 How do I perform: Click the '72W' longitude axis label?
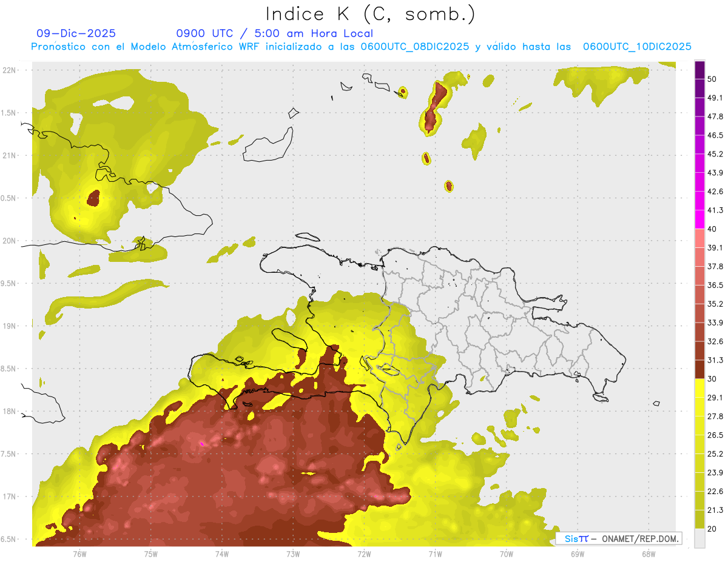point(364,554)
